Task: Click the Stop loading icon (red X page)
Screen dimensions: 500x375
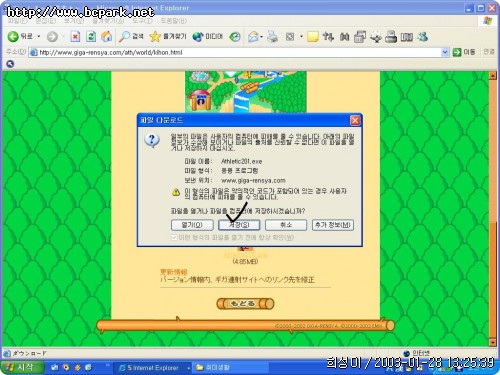Action: tap(75, 37)
